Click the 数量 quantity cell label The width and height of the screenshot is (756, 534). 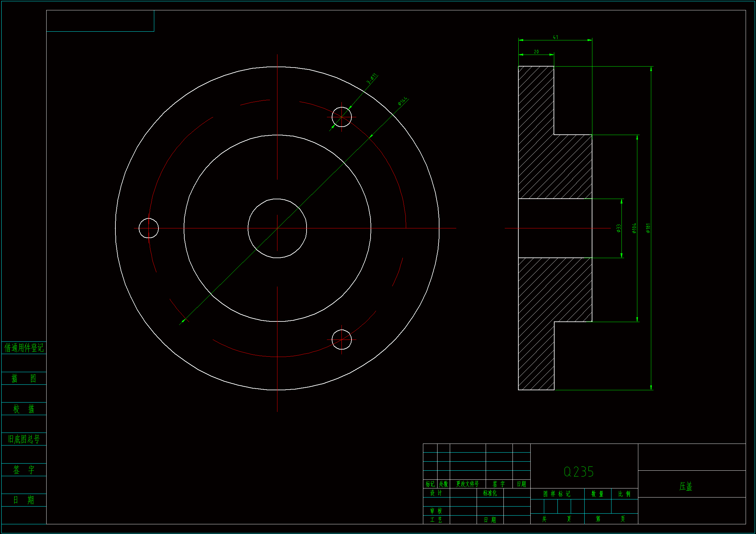point(597,494)
